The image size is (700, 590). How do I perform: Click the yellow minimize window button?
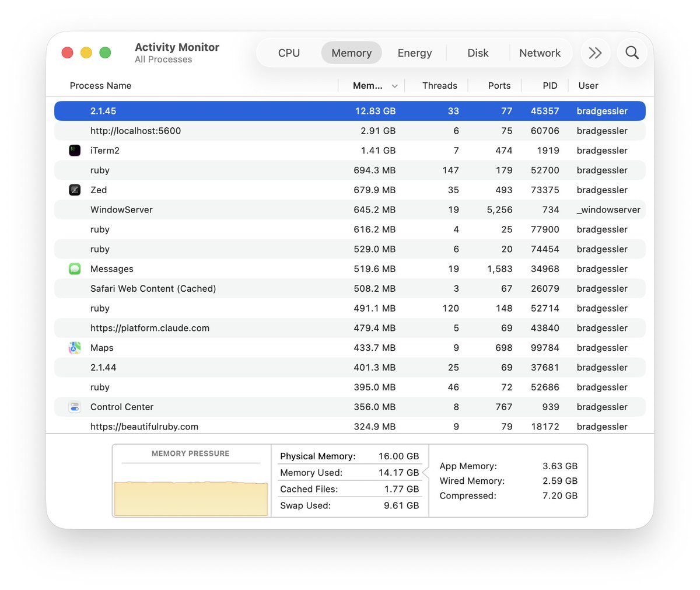point(86,53)
